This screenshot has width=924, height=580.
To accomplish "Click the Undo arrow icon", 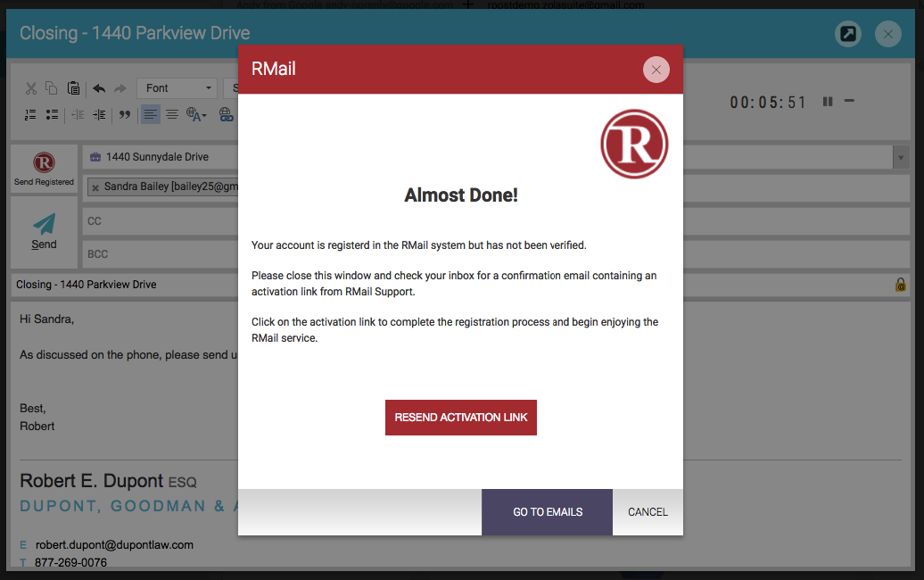I will [99, 88].
